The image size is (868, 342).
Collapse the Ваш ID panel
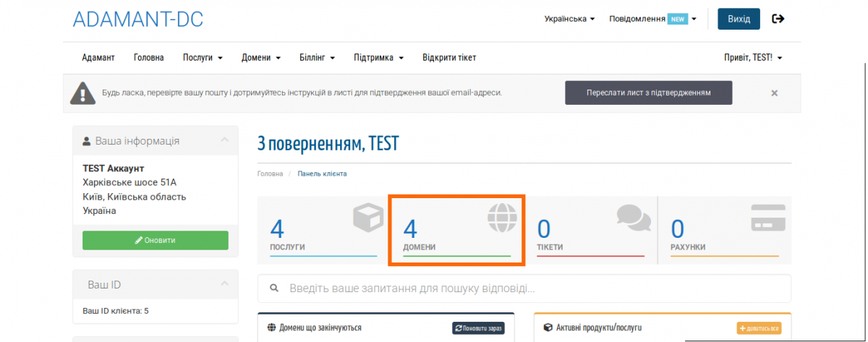point(224,284)
